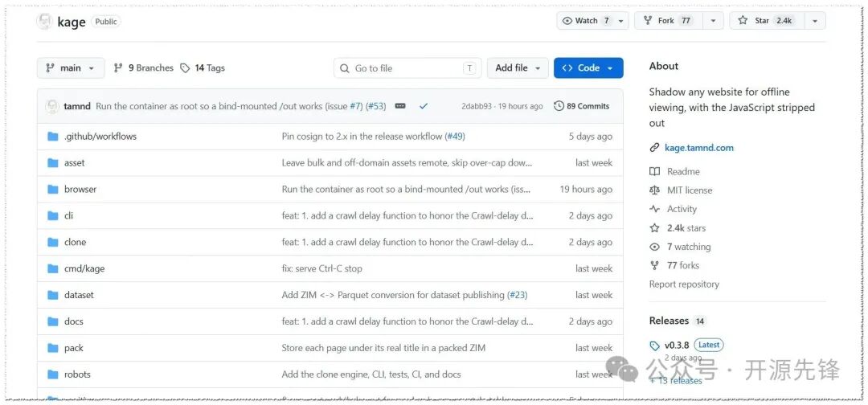Click the tag icon beside v0.3.8
The width and height of the screenshot is (868, 405).
click(x=655, y=346)
